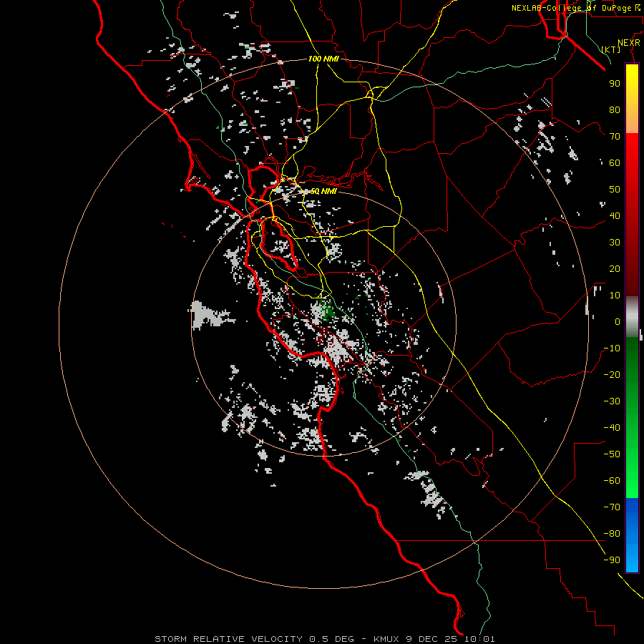Click the dark maroon segment near 20 knots
The image size is (644, 644).
(632, 268)
